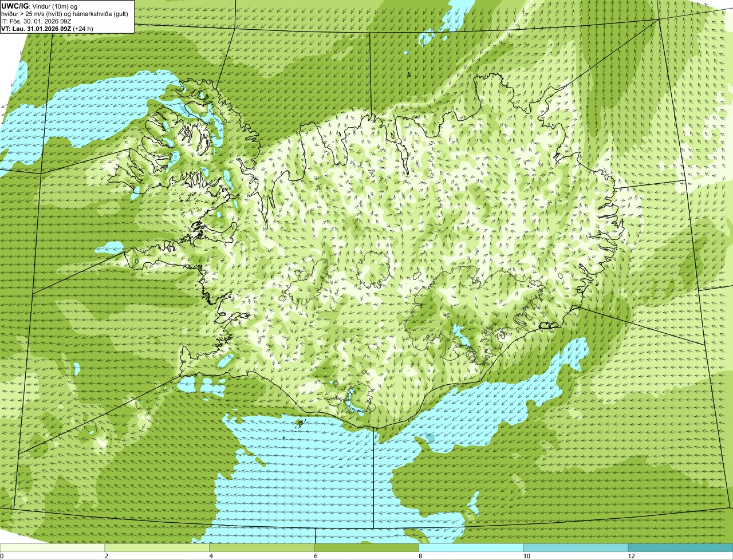Viewport: 733px width, 560px height.
Task: Click the 'UWC/IG: Vindur (10m) og' title line
Action: [x=40, y=6]
